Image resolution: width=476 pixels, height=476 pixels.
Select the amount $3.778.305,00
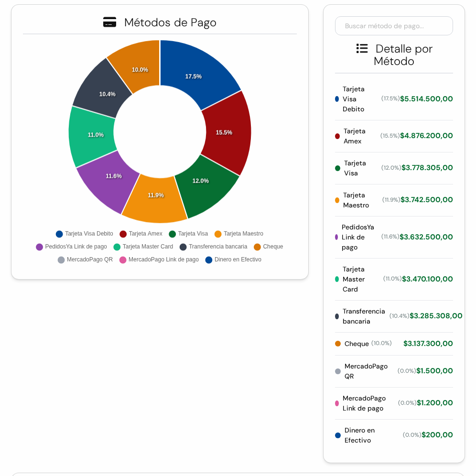[x=427, y=168]
